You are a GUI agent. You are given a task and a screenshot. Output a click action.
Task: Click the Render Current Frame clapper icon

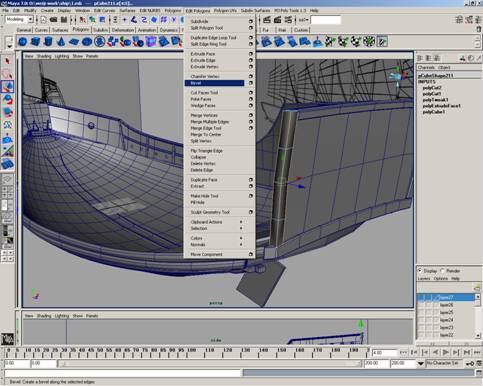click(267, 20)
